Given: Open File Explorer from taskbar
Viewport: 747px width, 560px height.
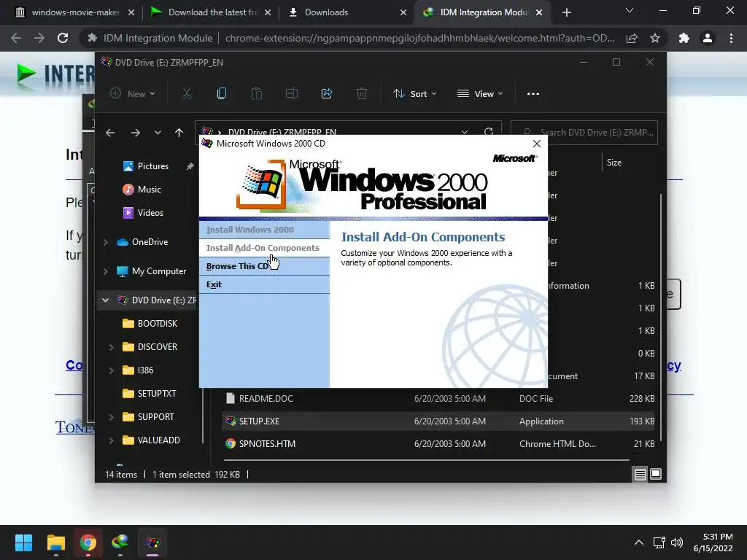Looking at the screenshot, I should click(55, 542).
